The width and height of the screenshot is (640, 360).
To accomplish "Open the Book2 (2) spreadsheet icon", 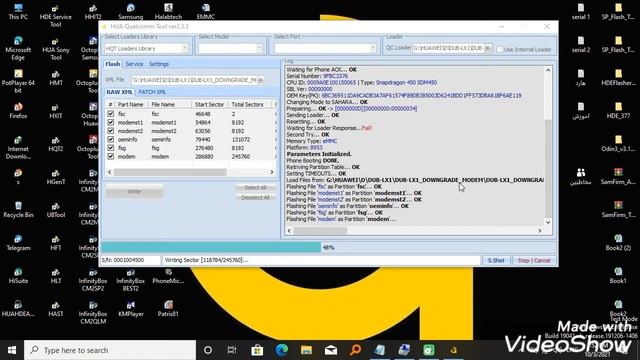I will (x=618, y=243).
